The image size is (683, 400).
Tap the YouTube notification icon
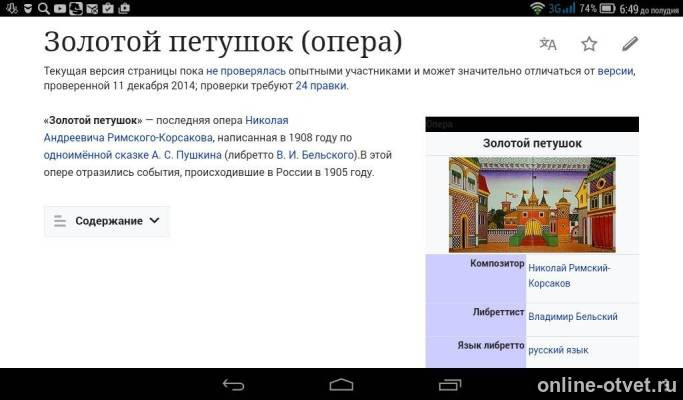coord(60,8)
